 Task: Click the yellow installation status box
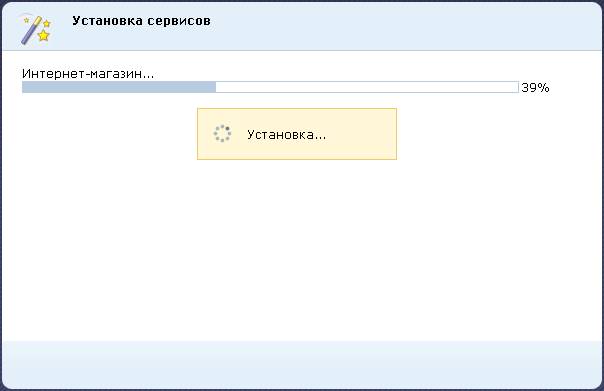[x=297, y=134]
